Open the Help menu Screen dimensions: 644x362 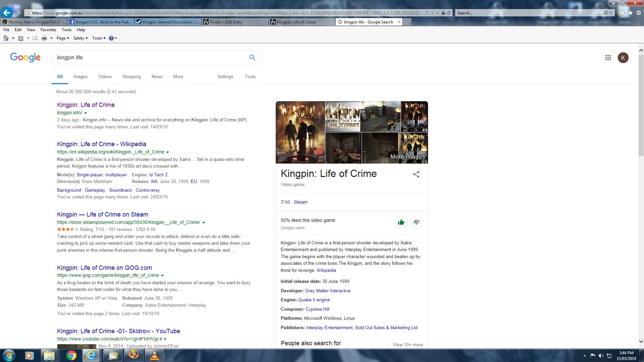click(x=81, y=30)
